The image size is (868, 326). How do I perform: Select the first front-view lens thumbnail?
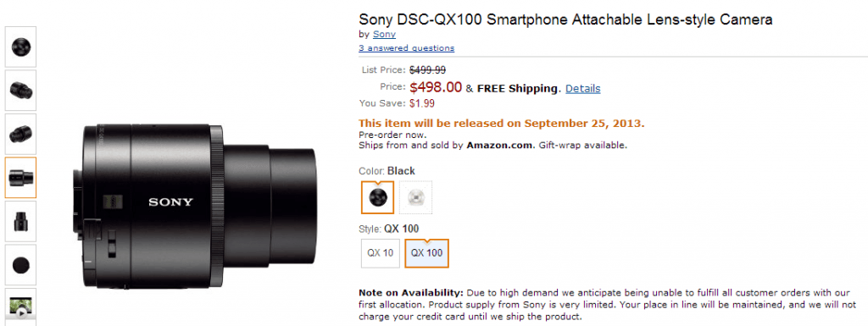(x=20, y=47)
